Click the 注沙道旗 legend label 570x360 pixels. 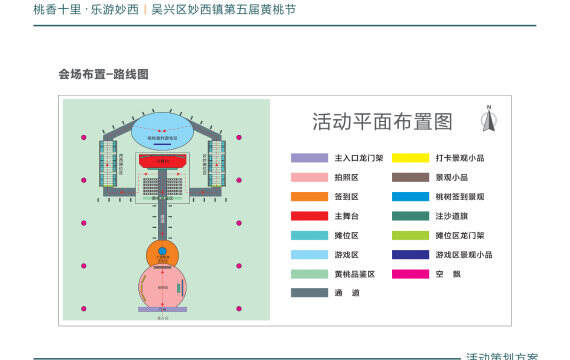[452, 216]
